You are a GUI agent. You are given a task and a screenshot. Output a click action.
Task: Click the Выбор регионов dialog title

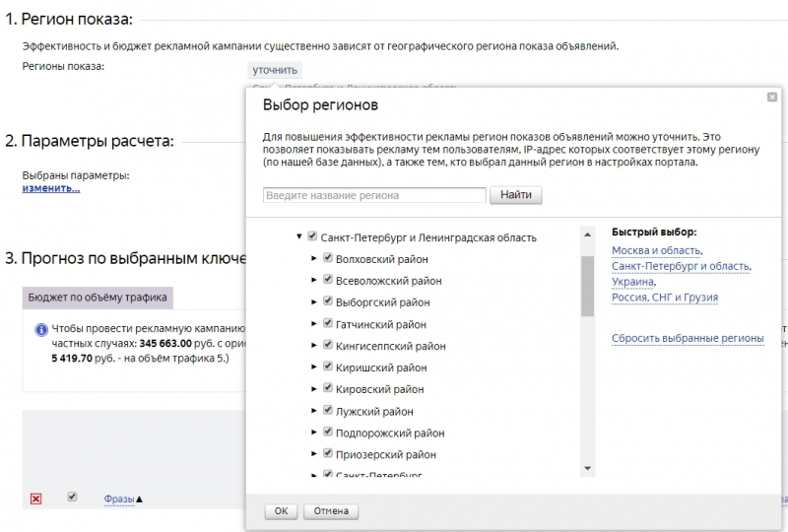pyautogui.click(x=320, y=105)
